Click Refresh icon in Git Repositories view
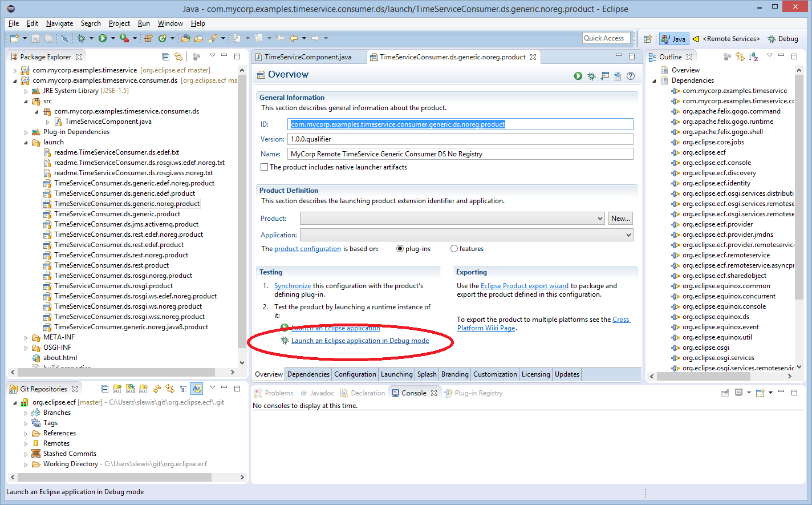The height and width of the screenshot is (505, 812). click(157, 389)
